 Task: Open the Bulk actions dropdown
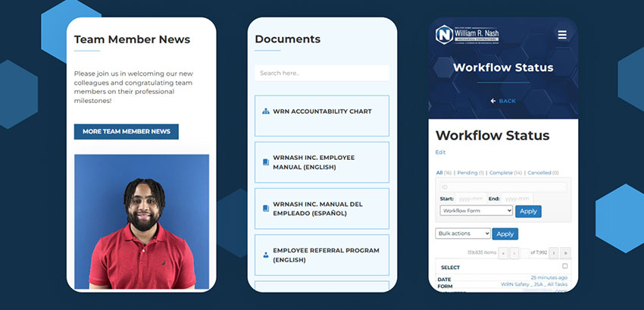click(x=462, y=233)
